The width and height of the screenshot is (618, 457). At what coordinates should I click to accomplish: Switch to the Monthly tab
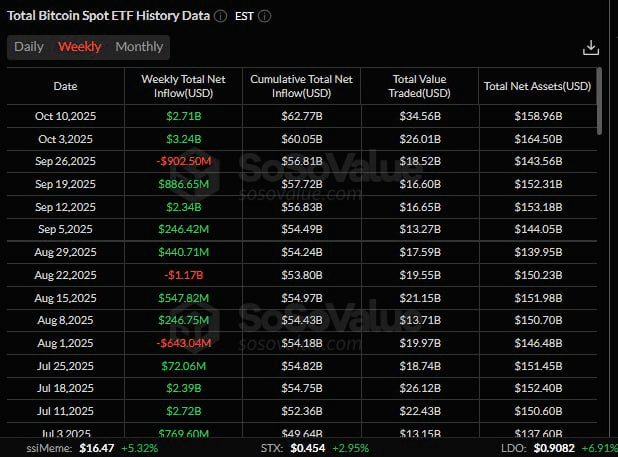[x=139, y=47]
